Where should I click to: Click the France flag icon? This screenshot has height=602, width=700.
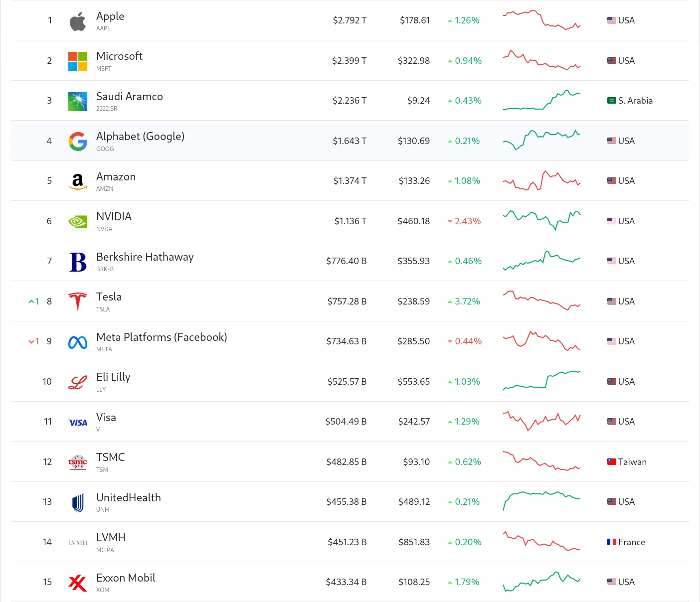click(612, 542)
